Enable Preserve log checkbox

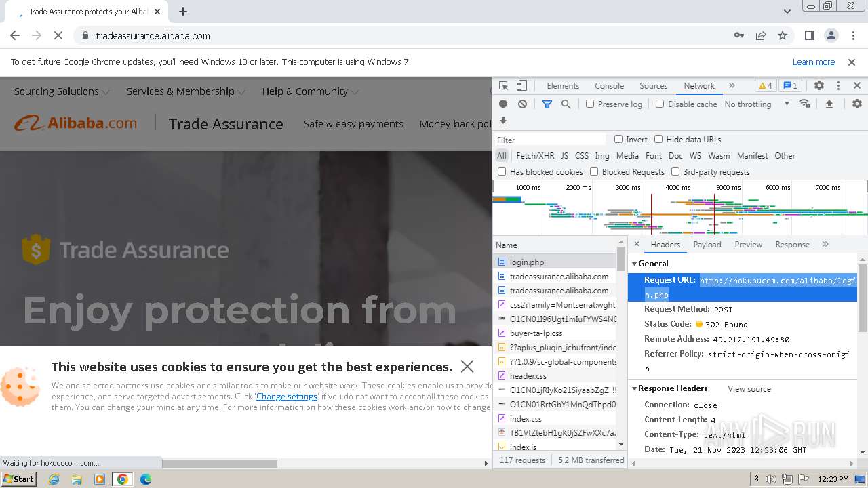click(x=590, y=104)
